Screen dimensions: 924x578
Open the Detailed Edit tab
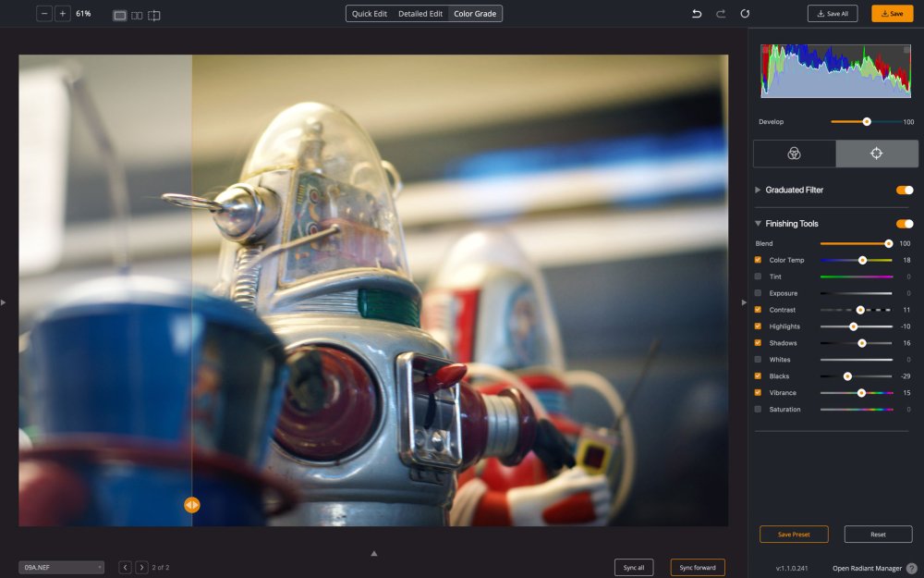point(420,14)
